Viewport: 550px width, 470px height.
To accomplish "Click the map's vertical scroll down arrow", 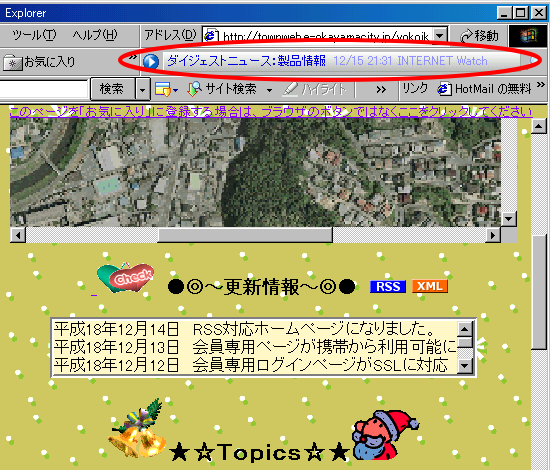I will [x=509, y=219].
